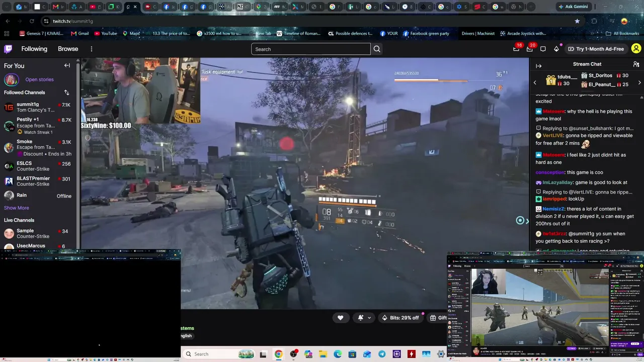Click the Bits: 29% off button

pyautogui.click(x=400, y=318)
